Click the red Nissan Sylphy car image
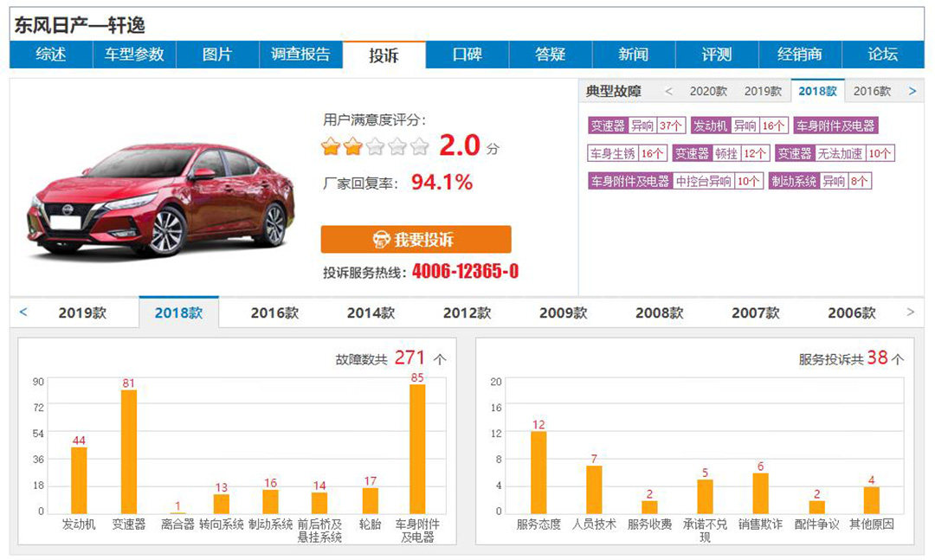 pyautogui.click(x=161, y=199)
